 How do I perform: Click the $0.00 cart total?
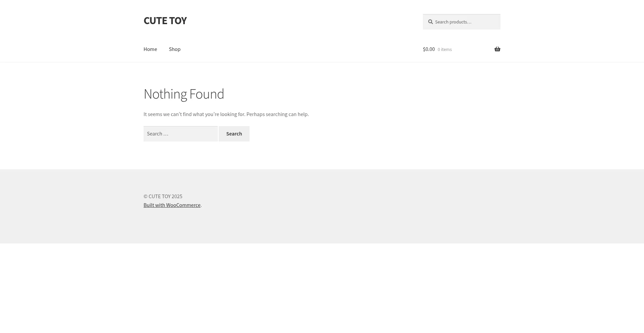point(429,49)
